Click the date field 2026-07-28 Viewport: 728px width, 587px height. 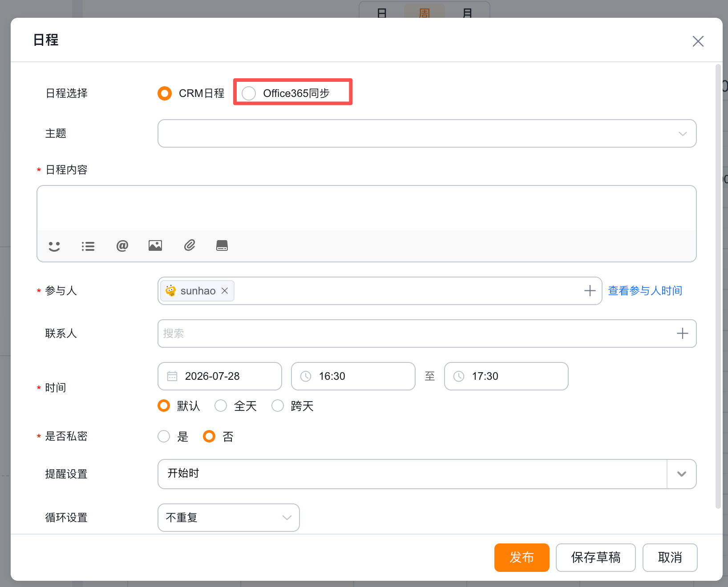[x=220, y=376]
